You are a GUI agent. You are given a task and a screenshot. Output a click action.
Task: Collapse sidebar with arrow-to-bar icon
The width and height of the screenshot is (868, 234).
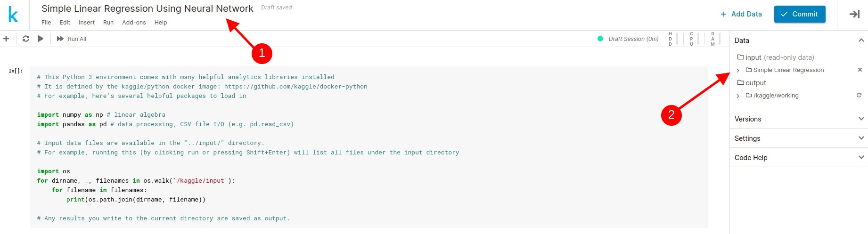coord(854,14)
